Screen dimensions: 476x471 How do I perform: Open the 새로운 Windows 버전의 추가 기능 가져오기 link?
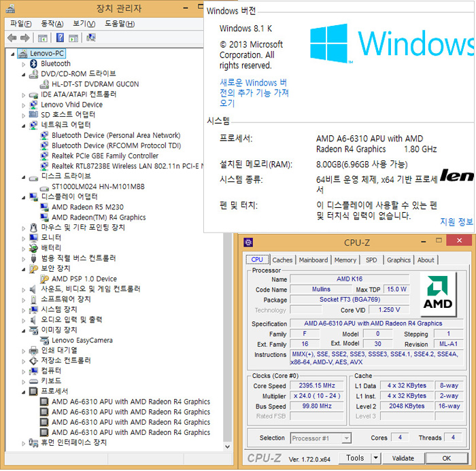coord(254,93)
